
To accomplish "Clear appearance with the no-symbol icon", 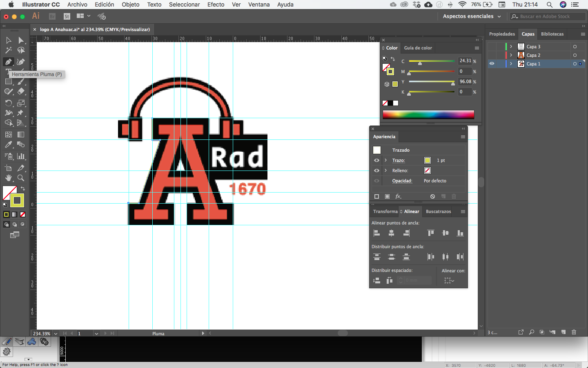I will click(x=432, y=196).
